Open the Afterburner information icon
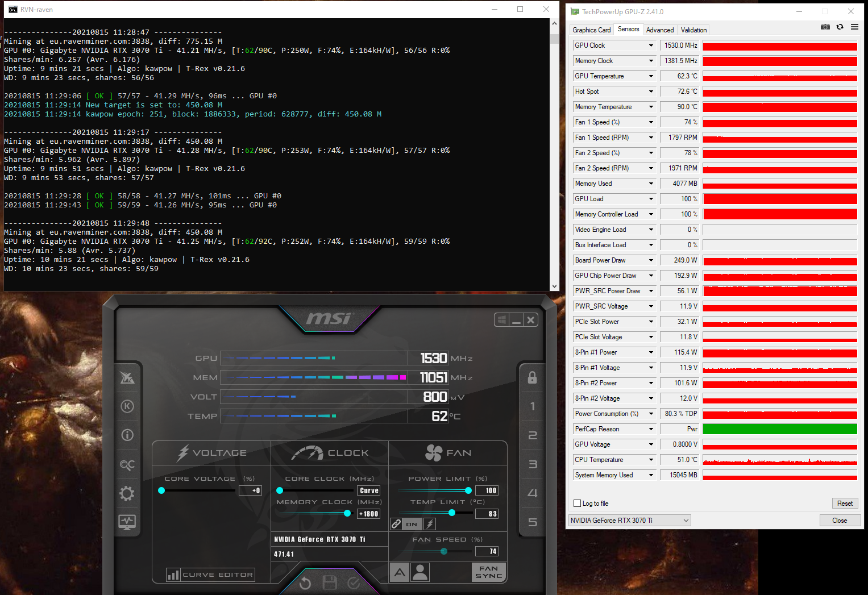Screen dimensions: 868x595 coord(127,435)
